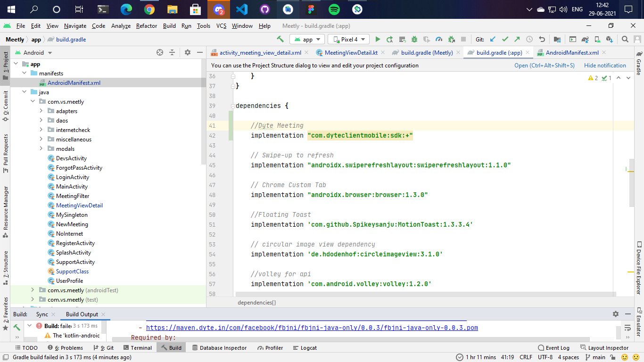Open Spotify from the taskbar
Image resolution: width=644 pixels, height=362 pixels.
click(x=334, y=9)
